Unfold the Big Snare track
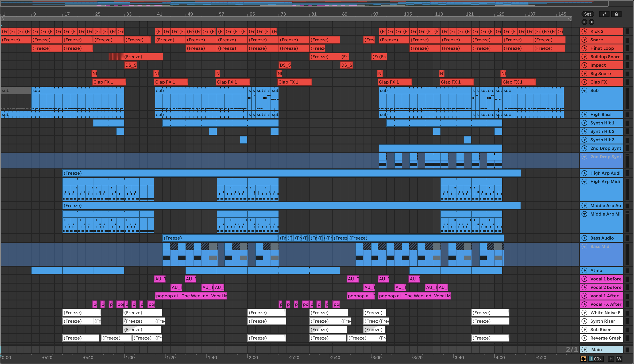The image size is (634, 364). point(584,74)
